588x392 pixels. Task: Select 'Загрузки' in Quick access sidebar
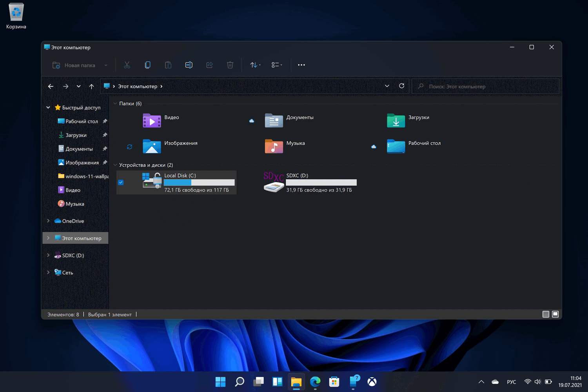click(x=76, y=135)
